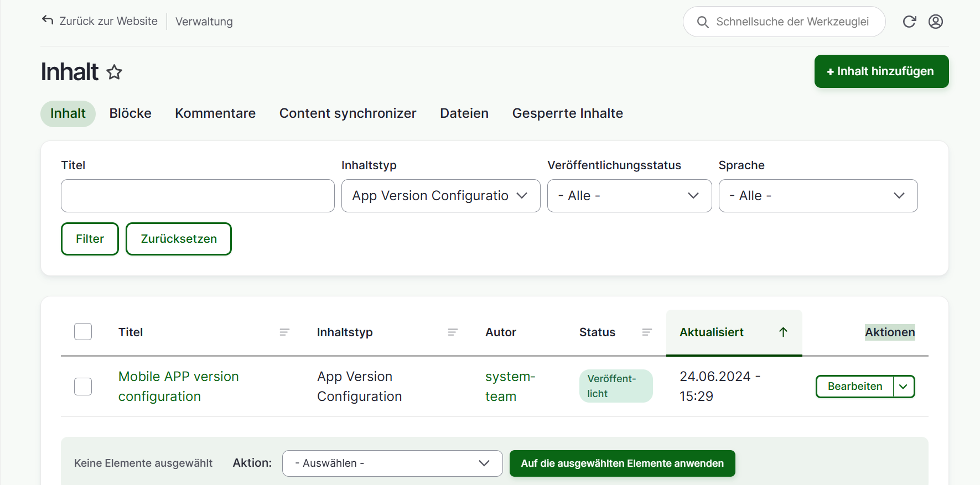Open the Veröffentlichungsstatus dropdown
The height and width of the screenshot is (485, 980).
coord(629,196)
